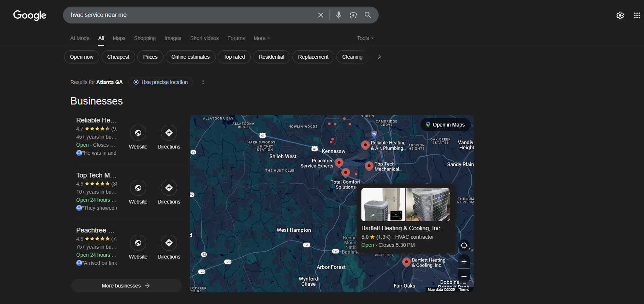Viewport: 644px width, 304px height.
Task: Start voice search with microphone
Action: click(x=339, y=15)
